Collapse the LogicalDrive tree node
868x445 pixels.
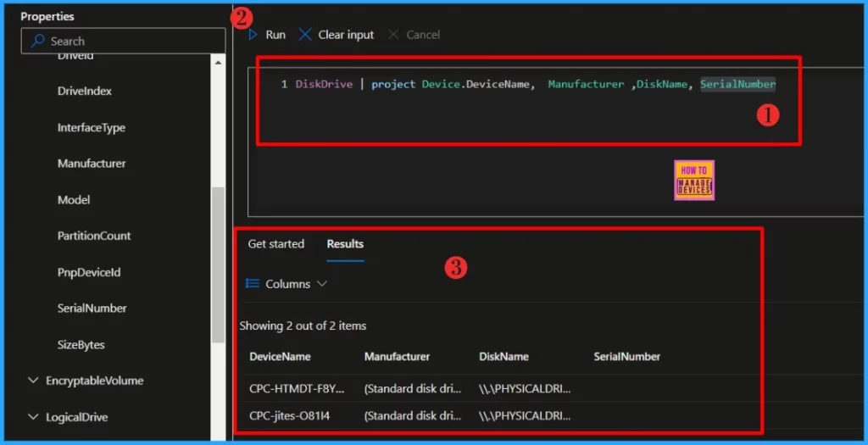(x=33, y=417)
